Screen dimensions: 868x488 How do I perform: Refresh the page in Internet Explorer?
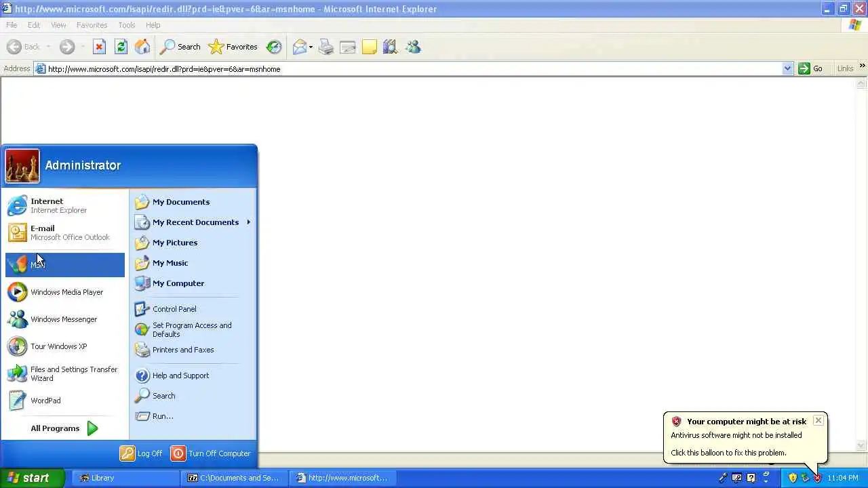[x=121, y=47]
